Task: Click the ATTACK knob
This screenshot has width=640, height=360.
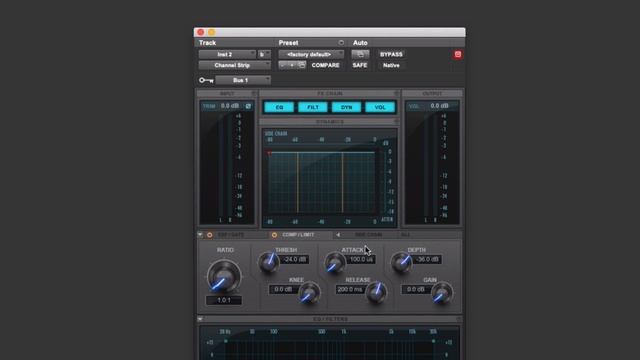Action: pos(335,262)
